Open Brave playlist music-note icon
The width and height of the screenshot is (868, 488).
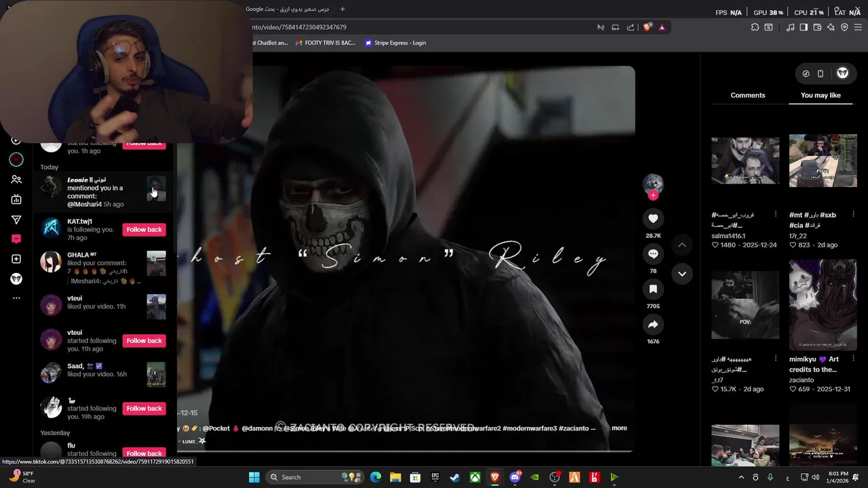(x=790, y=27)
